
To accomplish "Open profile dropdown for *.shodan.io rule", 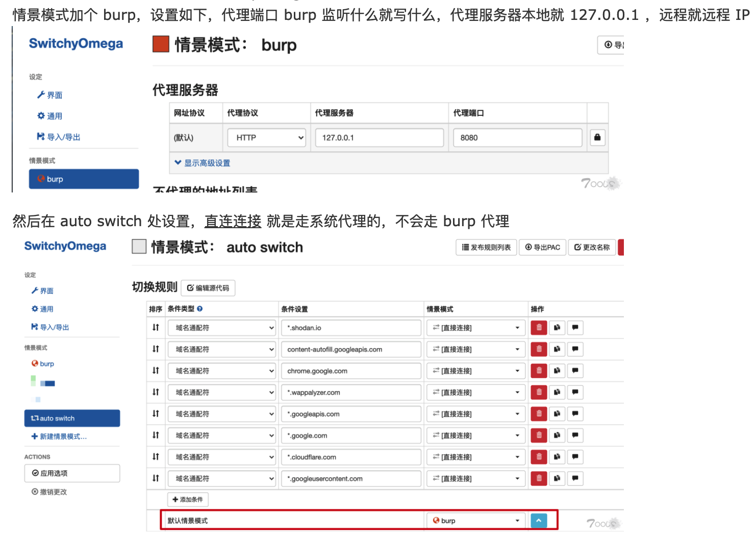I will [475, 328].
